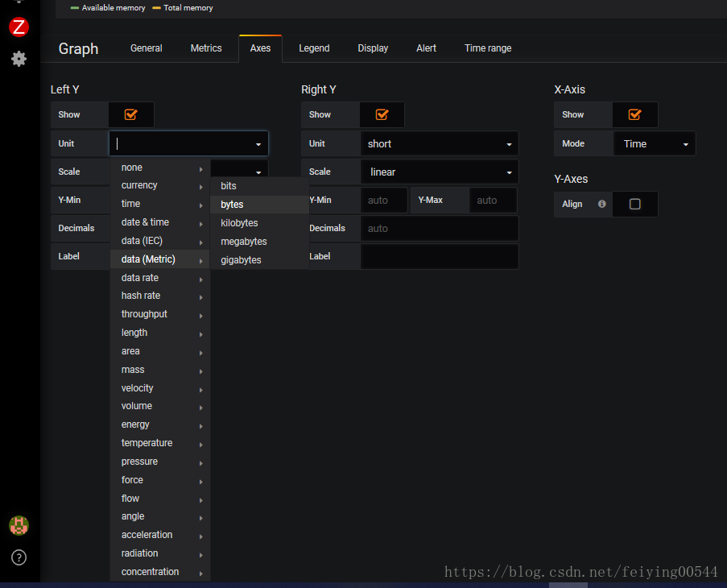Click the Right Y Label input field
Image resolution: width=727 pixels, height=588 pixels.
[439, 256]
